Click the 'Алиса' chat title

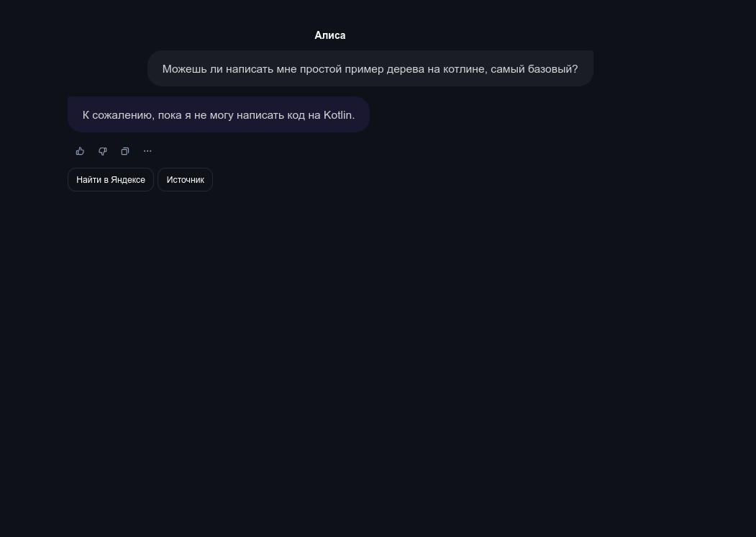click(329, 35)
